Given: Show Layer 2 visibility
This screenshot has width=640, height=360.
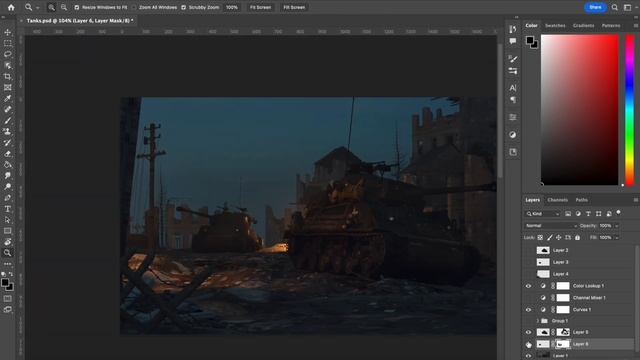Looking at the screenshot, I should coord(528,250).
